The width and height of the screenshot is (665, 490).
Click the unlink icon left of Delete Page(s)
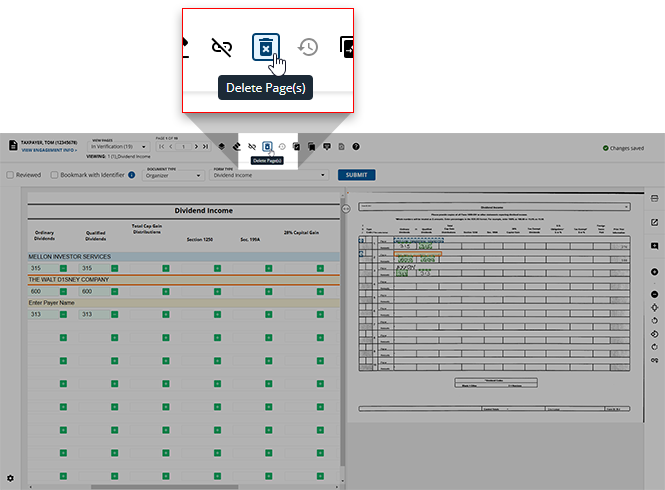point(252,147)
